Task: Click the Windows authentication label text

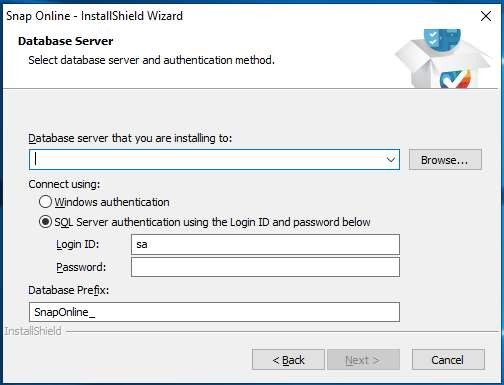Action: (x=112, y=202)
